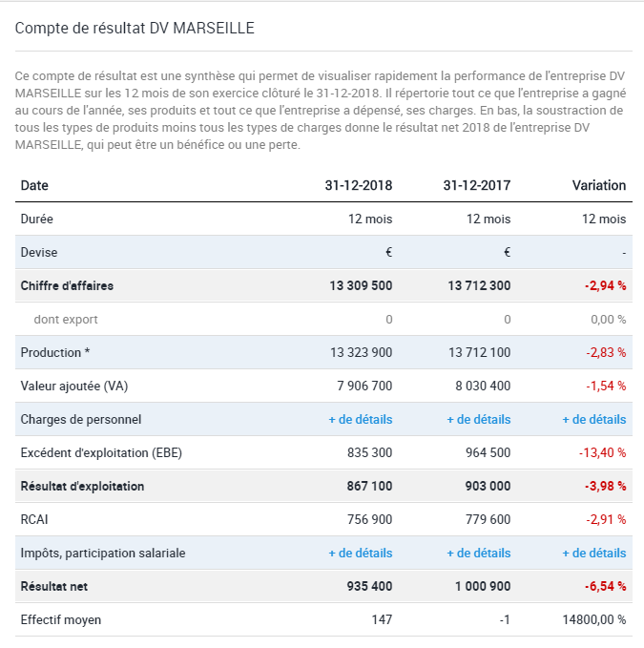The image size is (644, 648).
Task: Select the Résultat d'exploitation row label
Action: 82,486
